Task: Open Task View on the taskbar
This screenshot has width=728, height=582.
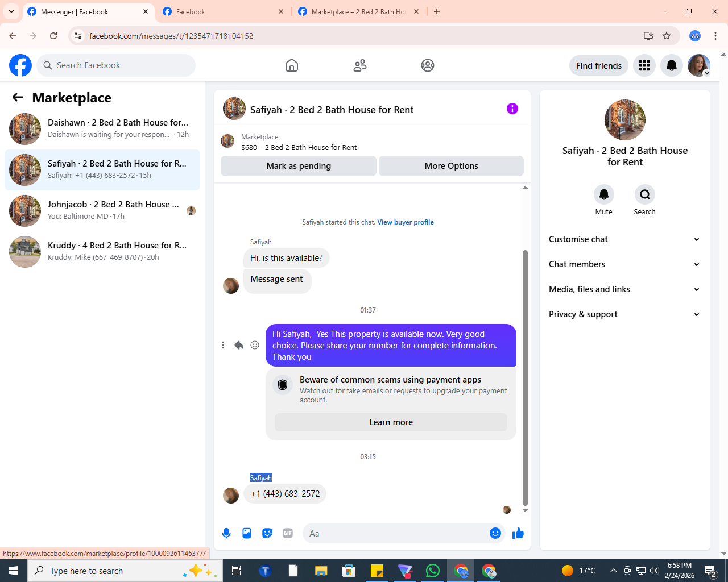Action: pyautogui.click(x=237, y=571)
